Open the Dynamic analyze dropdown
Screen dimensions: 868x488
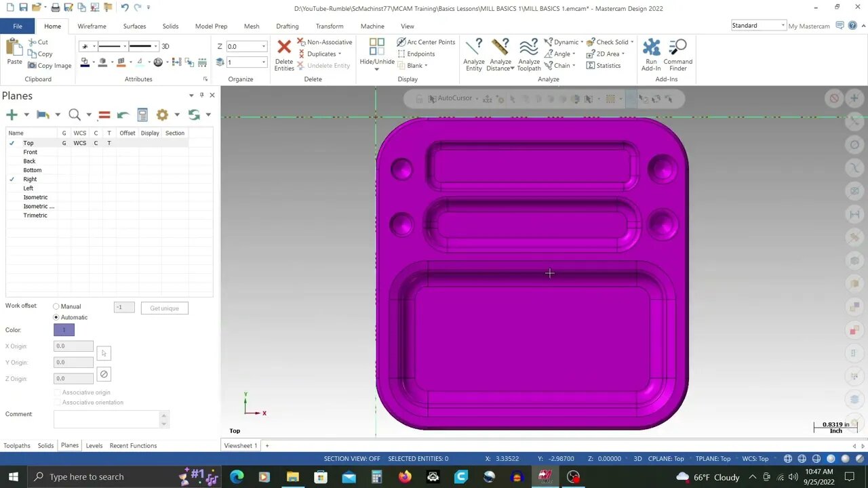[x=581, y=42]
